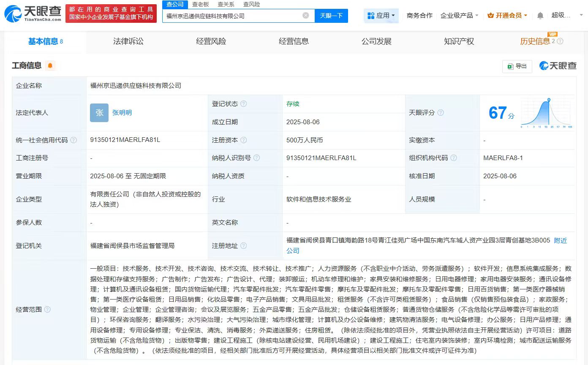This screenshot has height=365, width=588.
Task: Open the 商务合作 link
Action: [x=419, y=16]
